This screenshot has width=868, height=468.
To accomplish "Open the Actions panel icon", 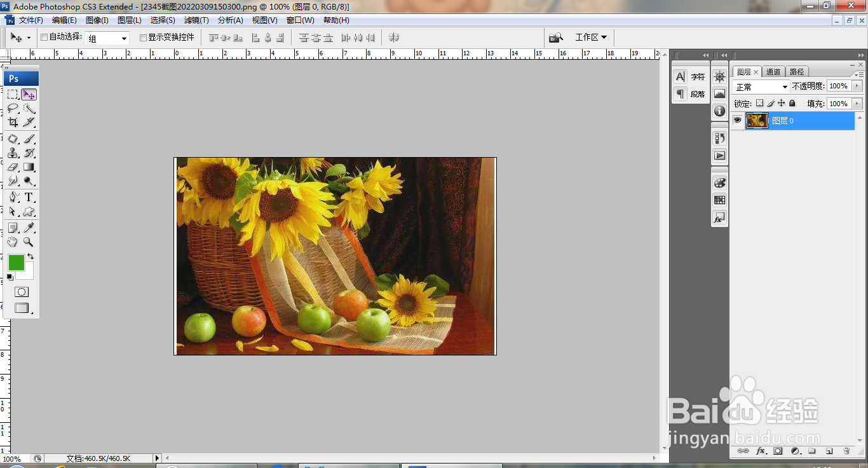I will [x=719, y=155].
